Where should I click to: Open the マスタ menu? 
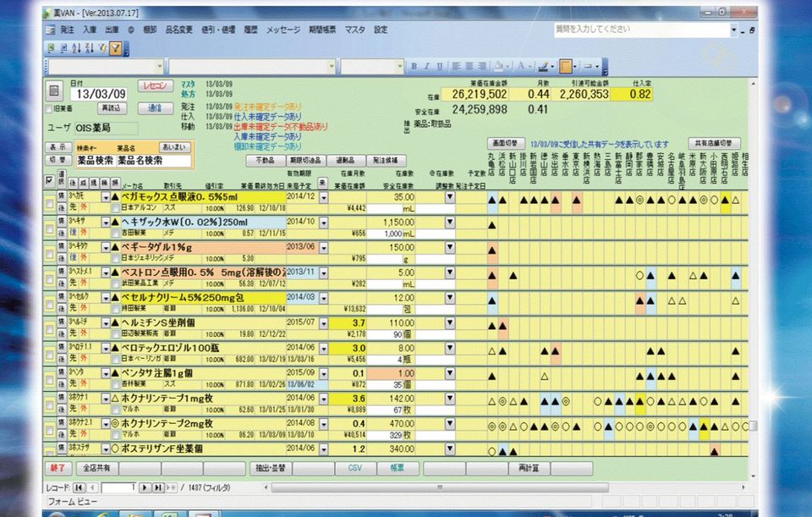(x=355, y=30)
